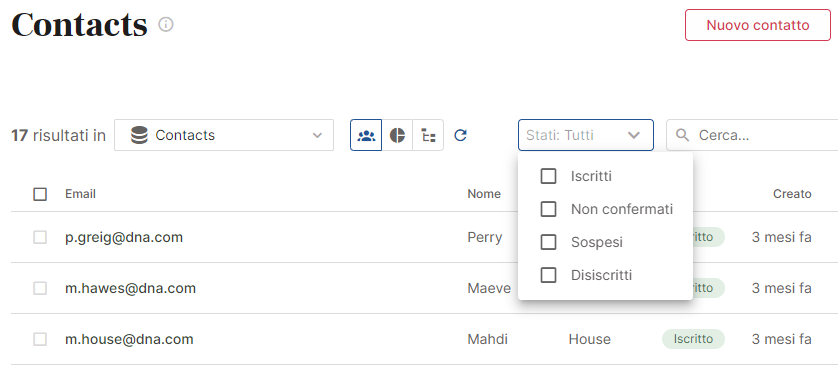The height and width of the screenshot is (369, 838).
Task: Toggle the select-all checkbox in table header
Action: click(40, 194)
